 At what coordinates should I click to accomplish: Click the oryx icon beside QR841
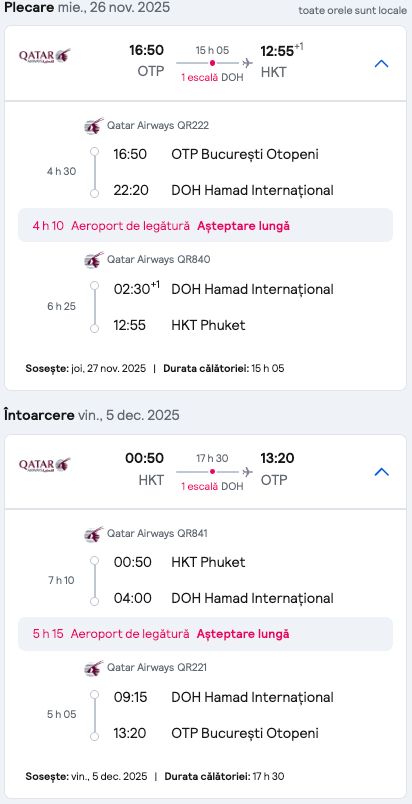tap(94, 534)
